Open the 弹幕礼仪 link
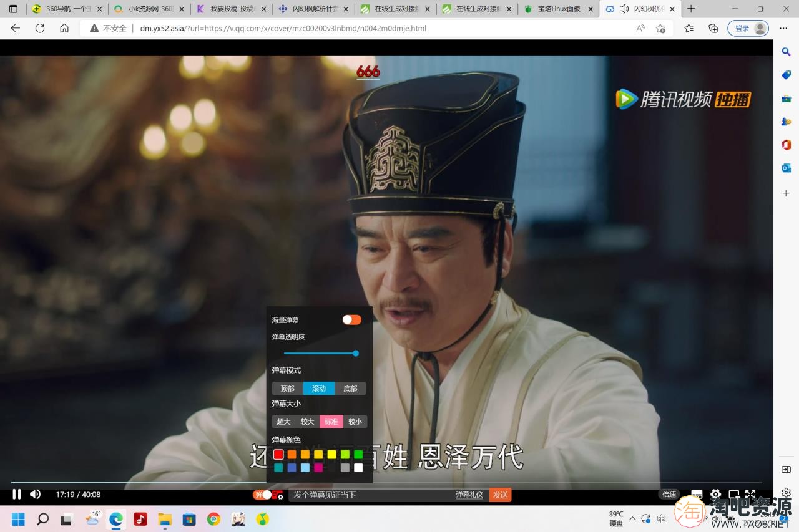 [469, 495]
